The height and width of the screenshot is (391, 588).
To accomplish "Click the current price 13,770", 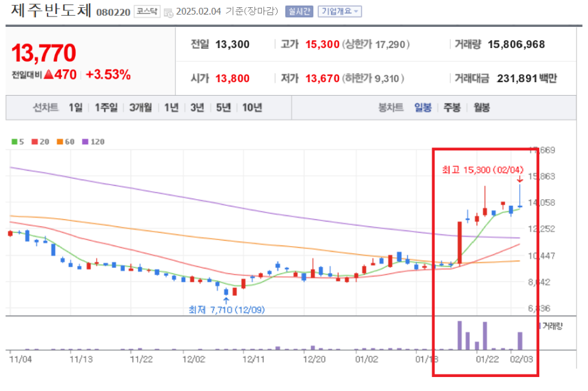I will pos(44,53).
